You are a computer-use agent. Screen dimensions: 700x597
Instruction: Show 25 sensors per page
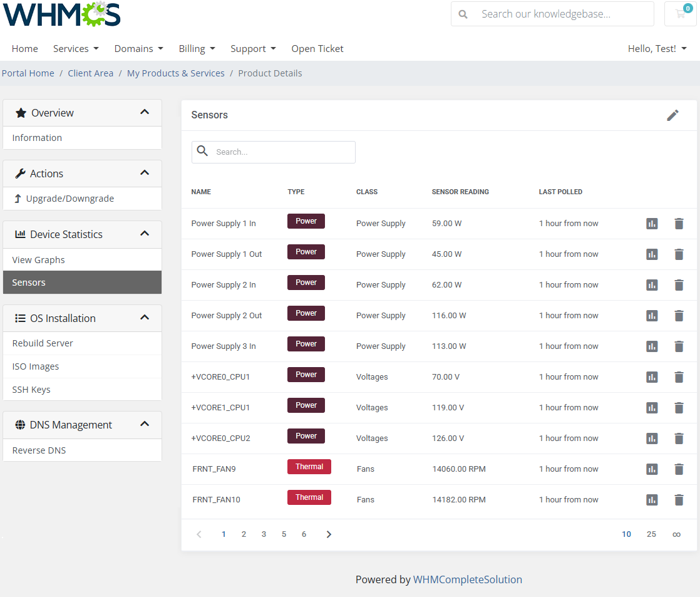(651, 534)
